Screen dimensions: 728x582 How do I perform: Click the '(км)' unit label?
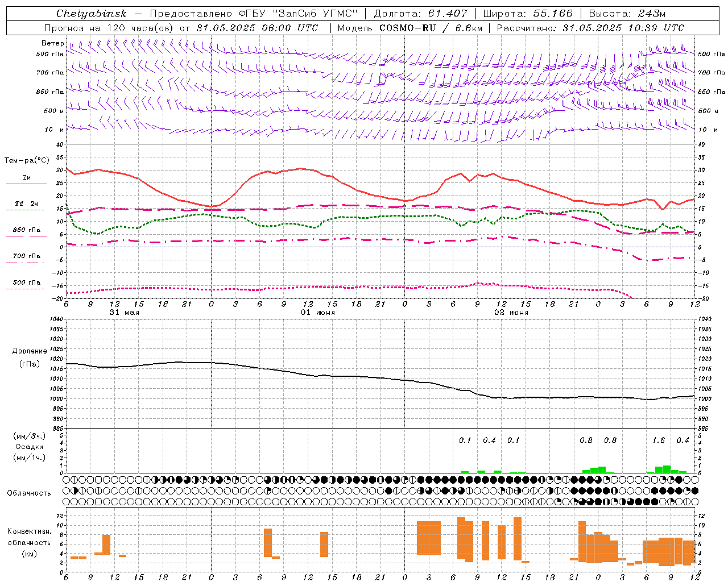(x=29, y=554)
